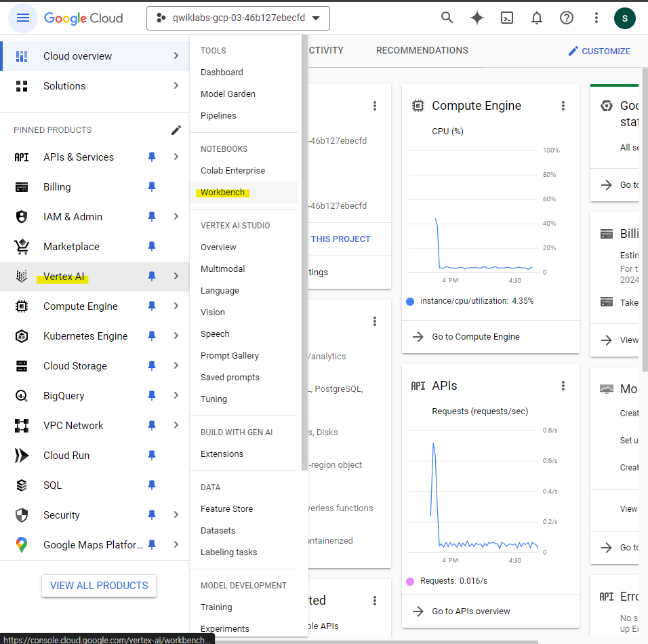The width and height of the screenshot is (648, 644).
Task: Click the user account avatar S
Action: 624,18
